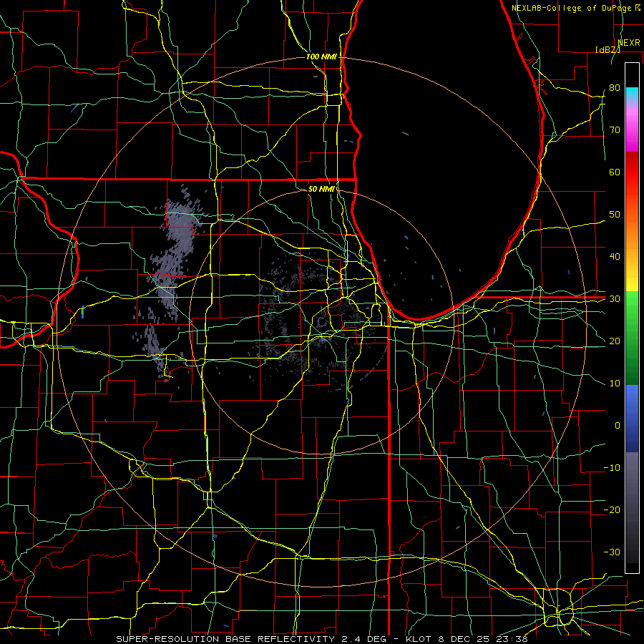Click the 20 value on dBZ scale

tap(615, 341)
